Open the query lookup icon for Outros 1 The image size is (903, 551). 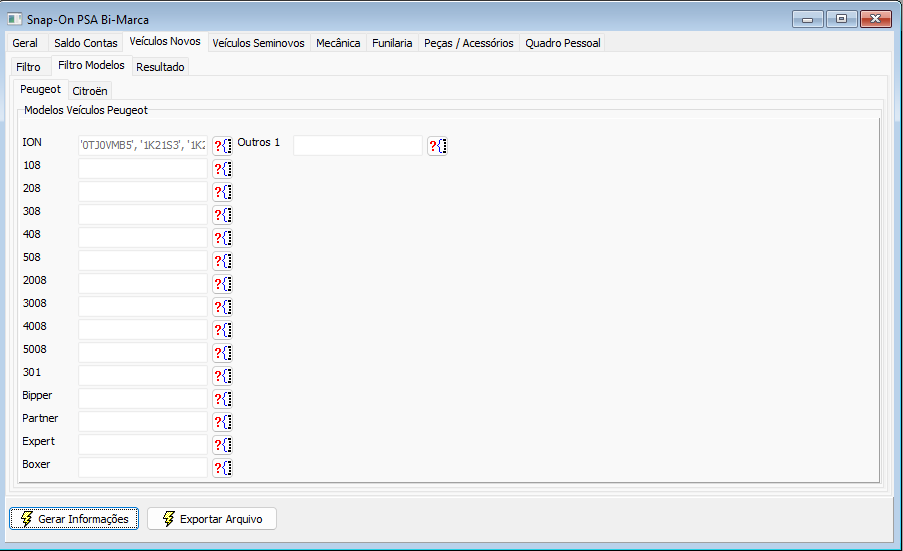coord(438,146)
